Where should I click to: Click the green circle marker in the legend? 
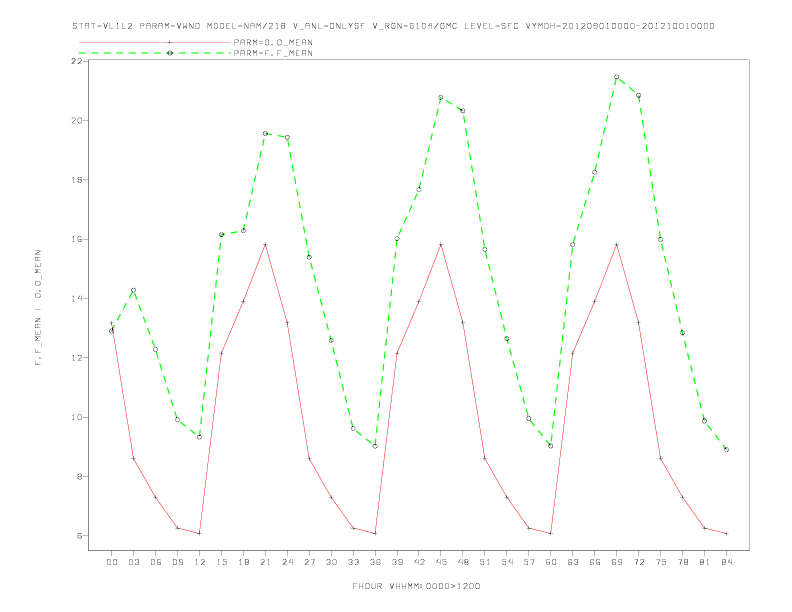click(x=170, y=53)
